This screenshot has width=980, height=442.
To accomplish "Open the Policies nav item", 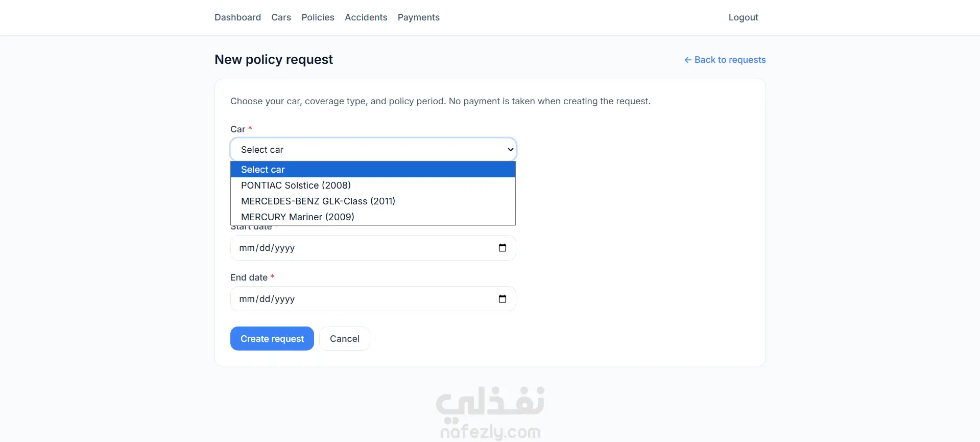I will point(318,17).
